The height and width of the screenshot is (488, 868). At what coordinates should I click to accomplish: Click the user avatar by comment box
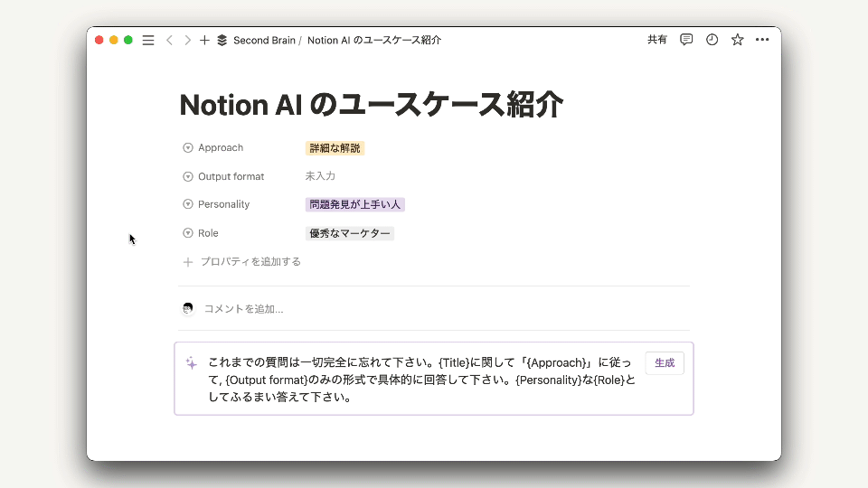[188, 308]
